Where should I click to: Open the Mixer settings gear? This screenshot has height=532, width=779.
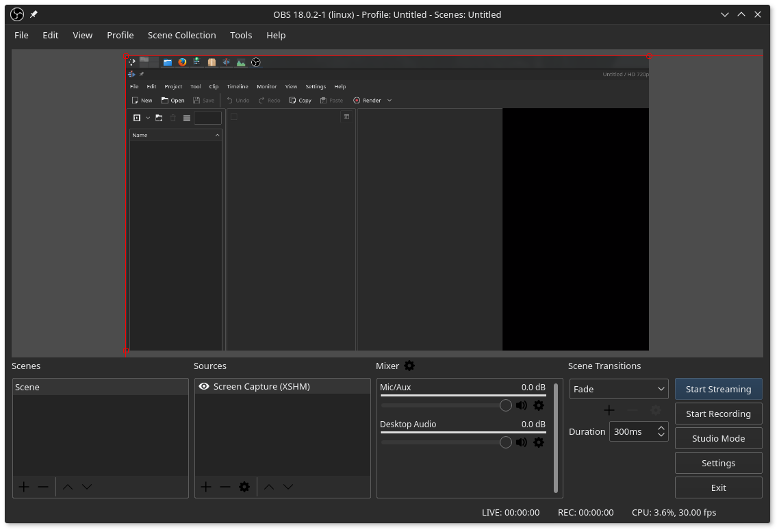coord(409,366)
